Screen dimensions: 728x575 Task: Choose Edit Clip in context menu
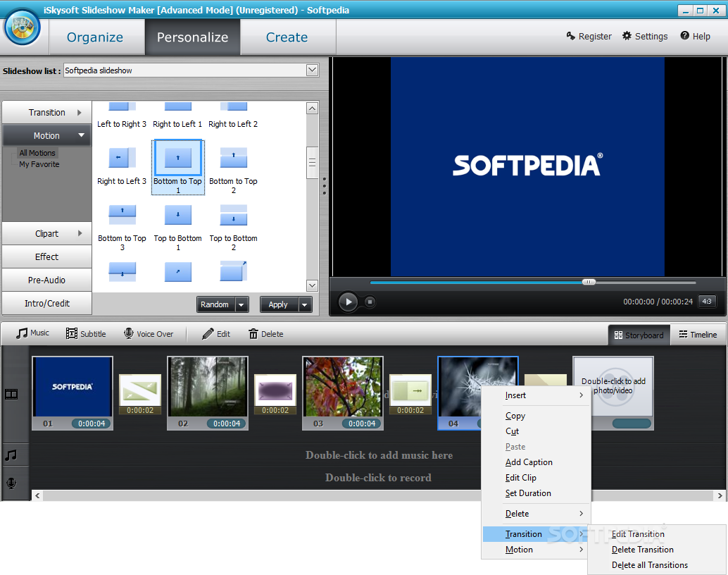pyautogui.click(x=536, y=477)
